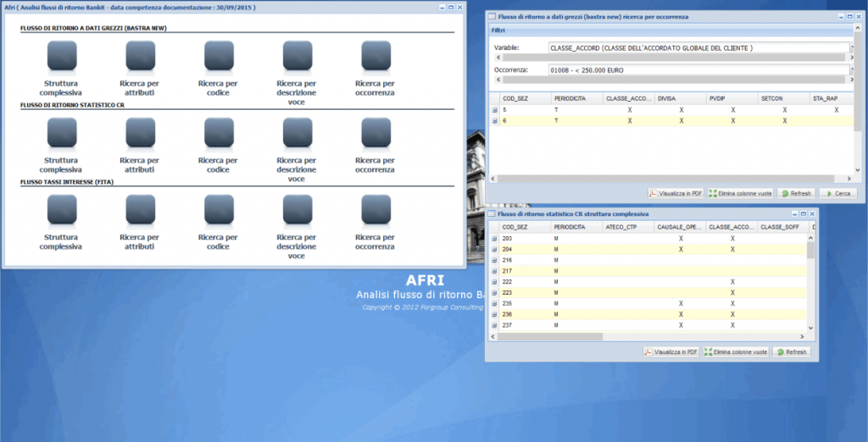Screen dimensions: 868x442
Task: Click Elimina colonne vuote in the CR struttura window
Action: tap(736, 351)
